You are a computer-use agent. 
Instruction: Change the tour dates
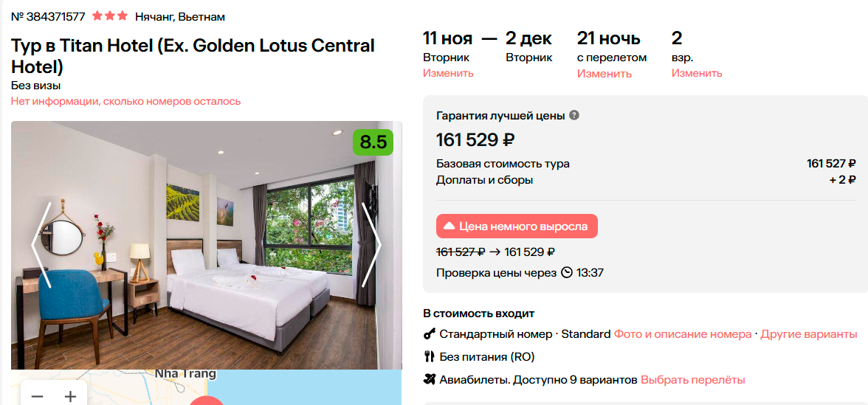click(x=448, y=73)
